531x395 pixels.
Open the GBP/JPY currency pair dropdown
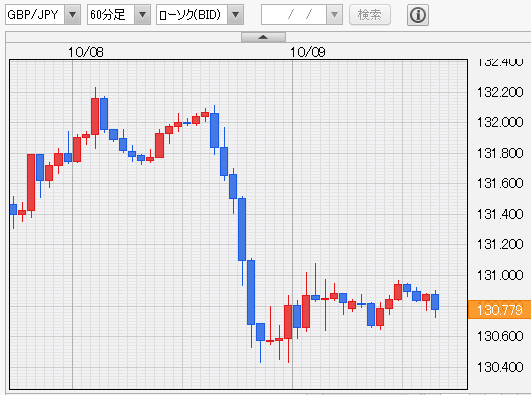pos(43,15)
